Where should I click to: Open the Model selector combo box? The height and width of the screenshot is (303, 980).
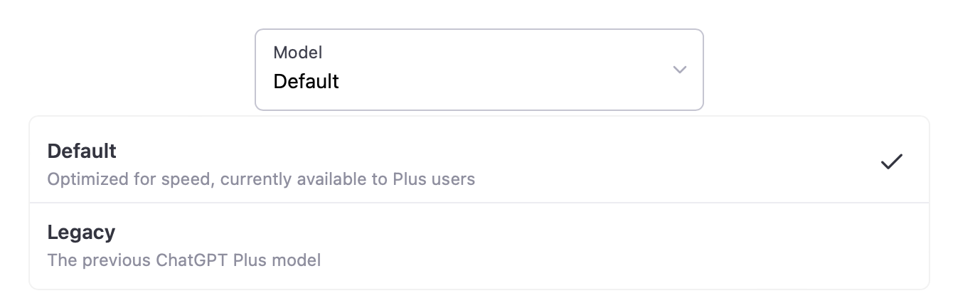tap(479, 70)
